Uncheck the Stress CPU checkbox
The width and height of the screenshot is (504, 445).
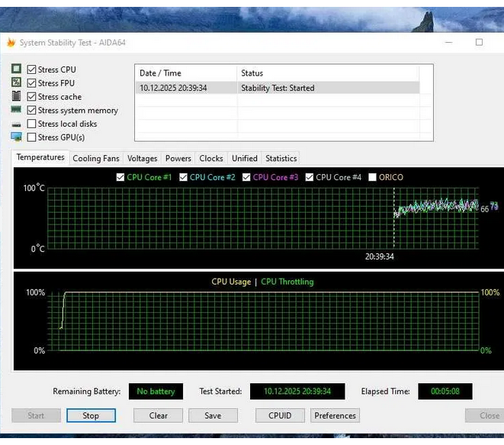click(x=32, y=69)
